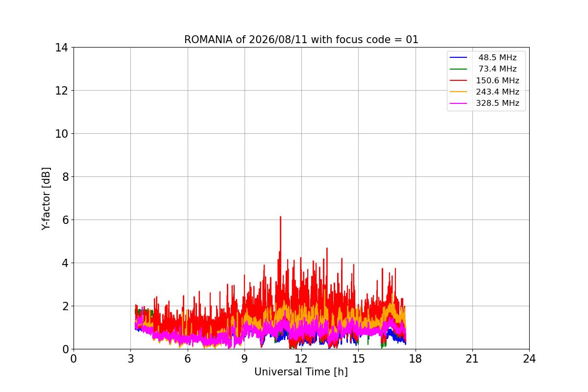
Task: Click the 14 tick on the Y-factor axis
Action: coord(61,48)
